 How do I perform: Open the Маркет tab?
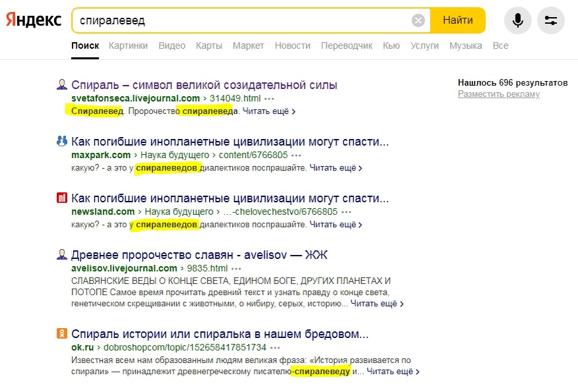pos(248,45)
